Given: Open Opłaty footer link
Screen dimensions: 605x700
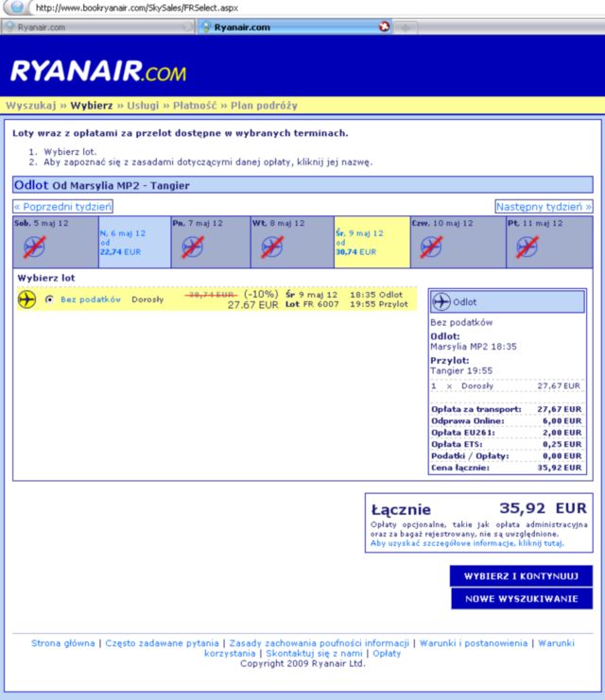Looking at the screenshot, I should tap(387, 654).
